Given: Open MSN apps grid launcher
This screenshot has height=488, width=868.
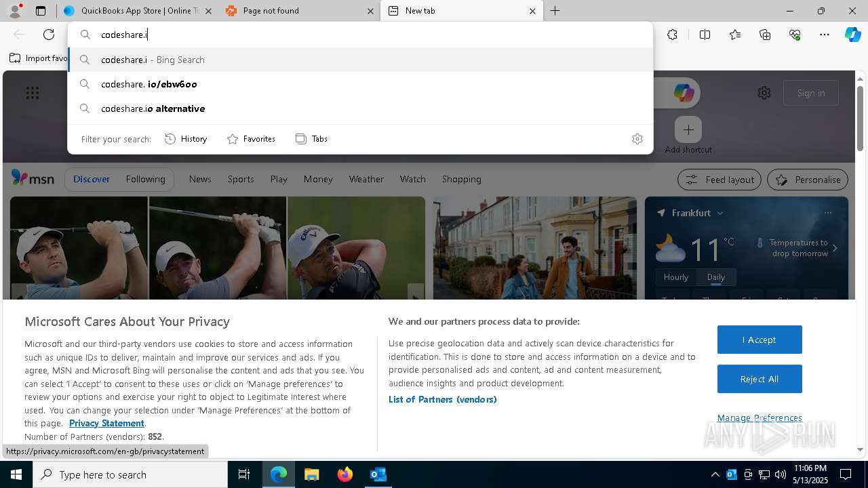Looking at the screenshot, I should 33,93.
